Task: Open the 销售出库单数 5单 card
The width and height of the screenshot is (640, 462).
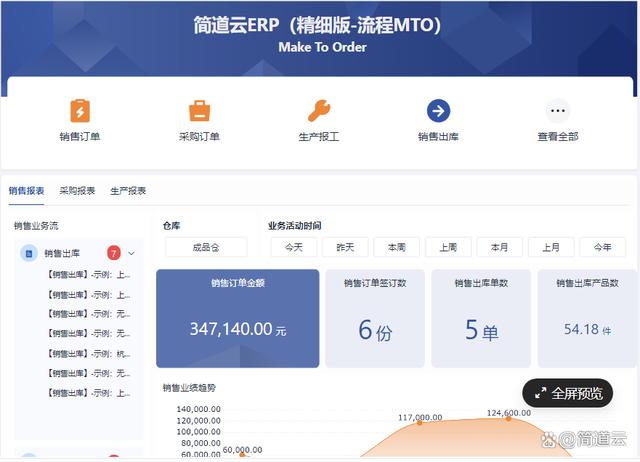Action: click(x=481, y=318)
